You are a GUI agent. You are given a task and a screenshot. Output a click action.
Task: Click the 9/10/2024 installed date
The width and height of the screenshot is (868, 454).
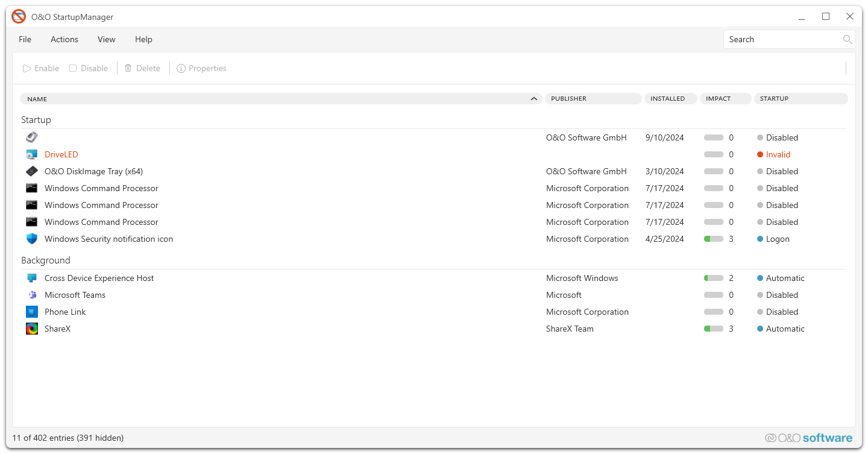pyautogui.click(x=665, y=137)
